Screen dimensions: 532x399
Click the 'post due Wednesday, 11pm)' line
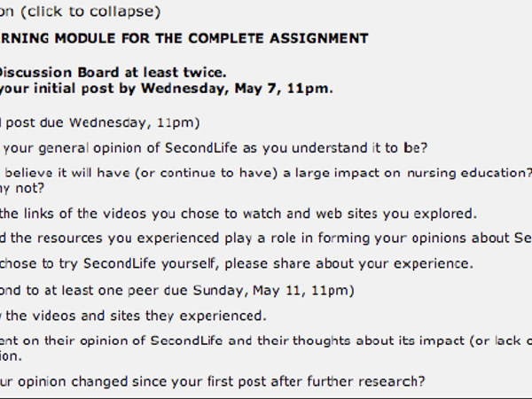point(99,122)
